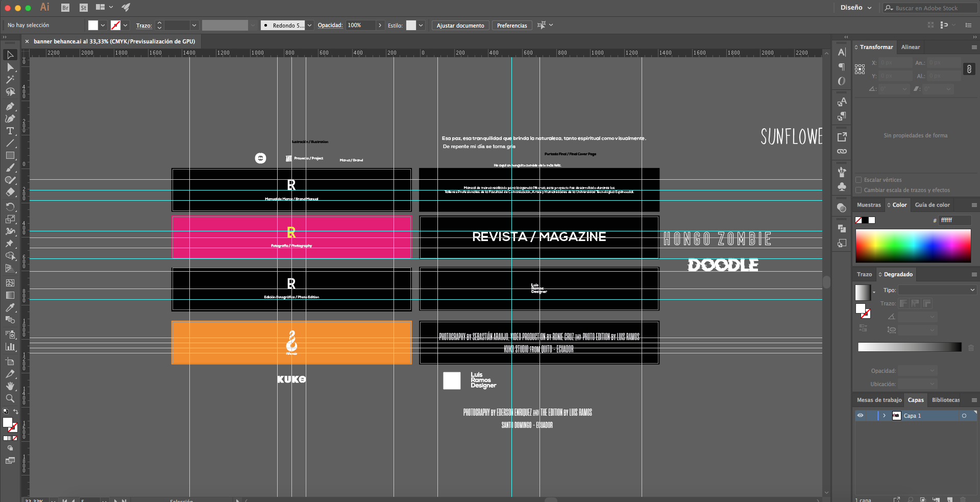This screenshot has width=980, height=502.
Task: Select the Zoom tool
Action: tap(10, 398)
